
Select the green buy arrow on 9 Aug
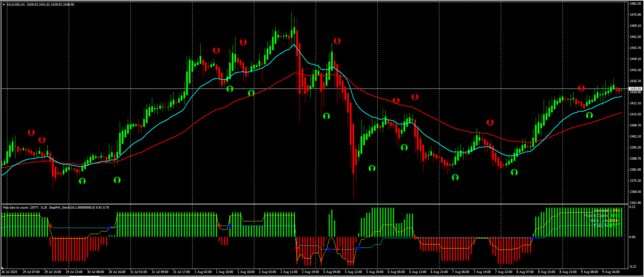(589, 115)
